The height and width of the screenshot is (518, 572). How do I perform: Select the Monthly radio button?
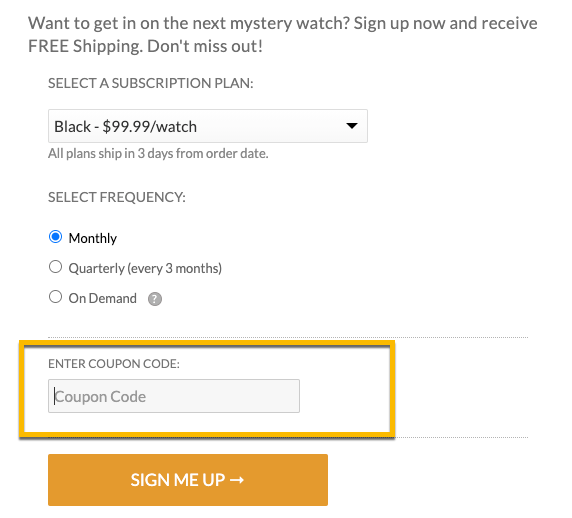tap(55, 237)
